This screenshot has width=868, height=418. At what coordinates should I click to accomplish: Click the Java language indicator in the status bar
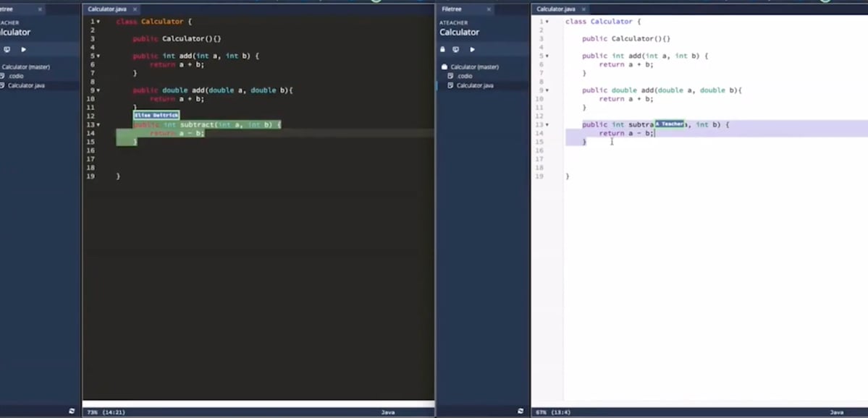tap(388, 411)
